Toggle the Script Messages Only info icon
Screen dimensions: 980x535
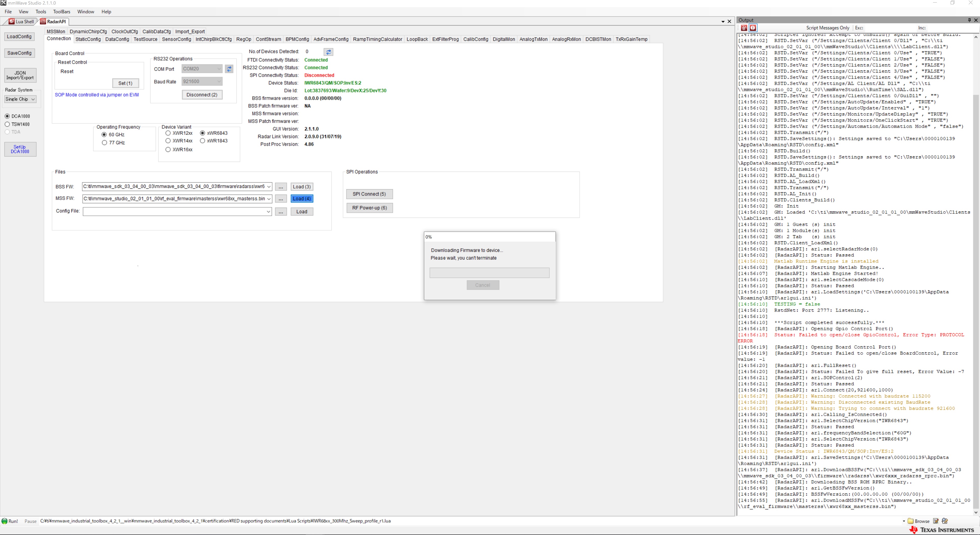pos(753,28)
